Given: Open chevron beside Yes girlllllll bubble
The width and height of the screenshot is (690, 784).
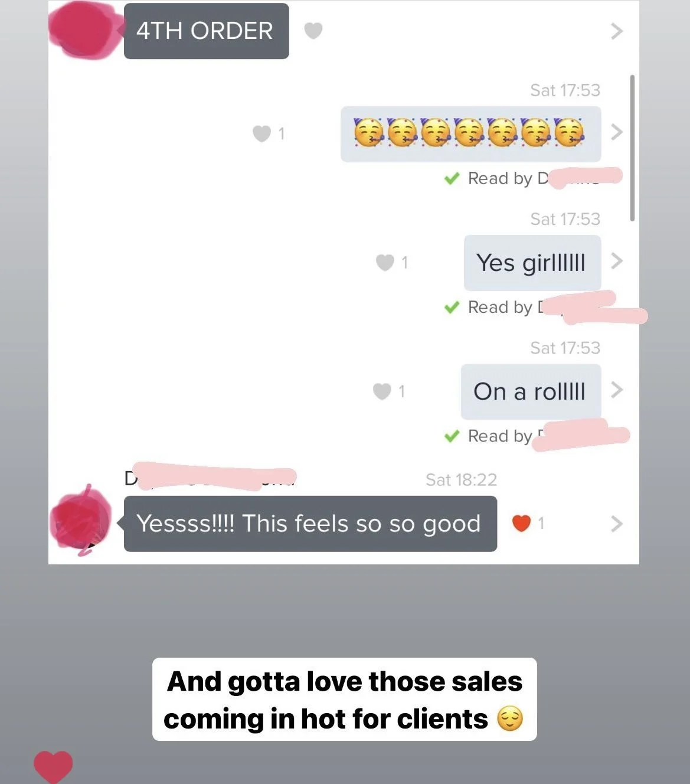Looking at the screenshot, I should (x=617, y=260).
